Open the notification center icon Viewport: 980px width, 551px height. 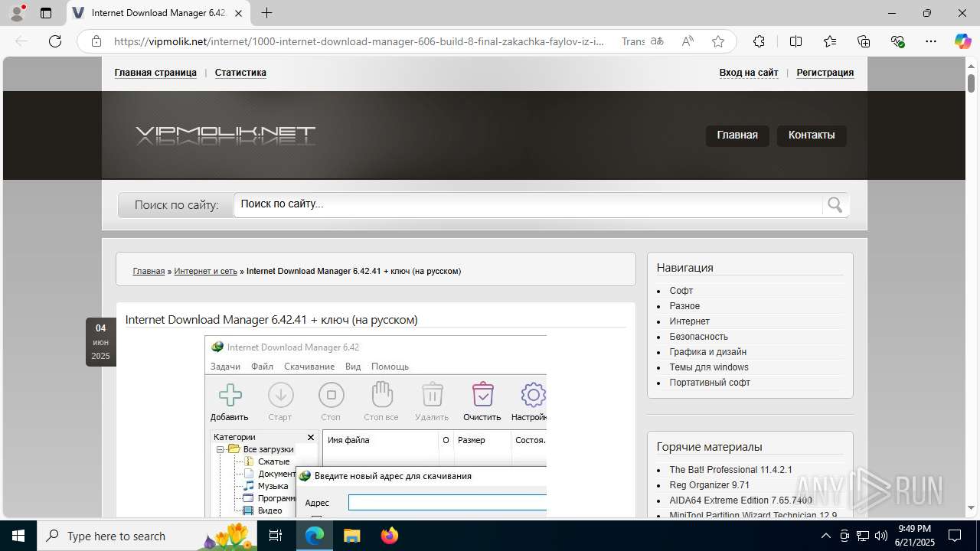955,536
